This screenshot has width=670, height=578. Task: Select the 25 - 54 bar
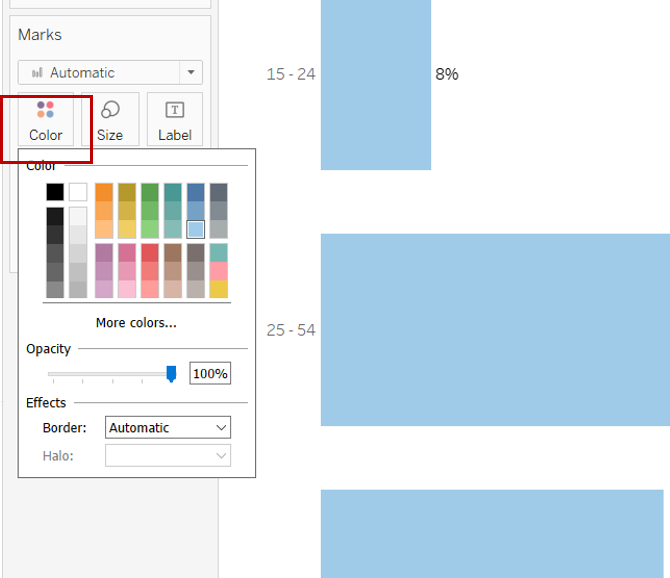[x=495, y=330]
